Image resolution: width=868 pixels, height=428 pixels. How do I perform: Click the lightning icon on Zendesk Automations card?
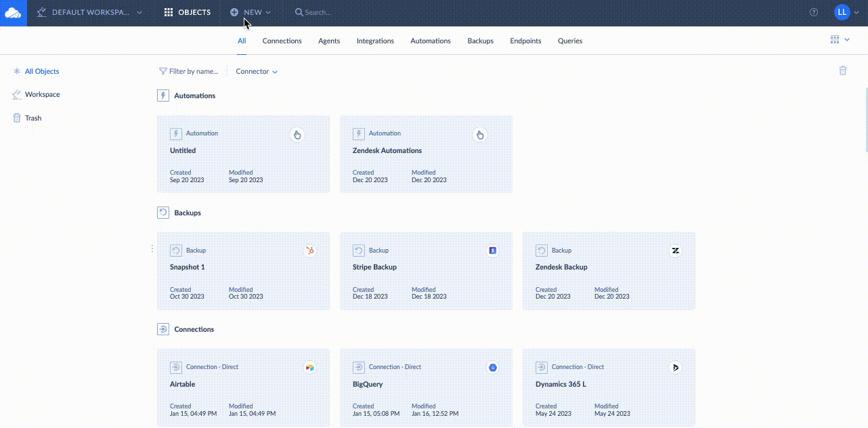[x=358, y=133]
